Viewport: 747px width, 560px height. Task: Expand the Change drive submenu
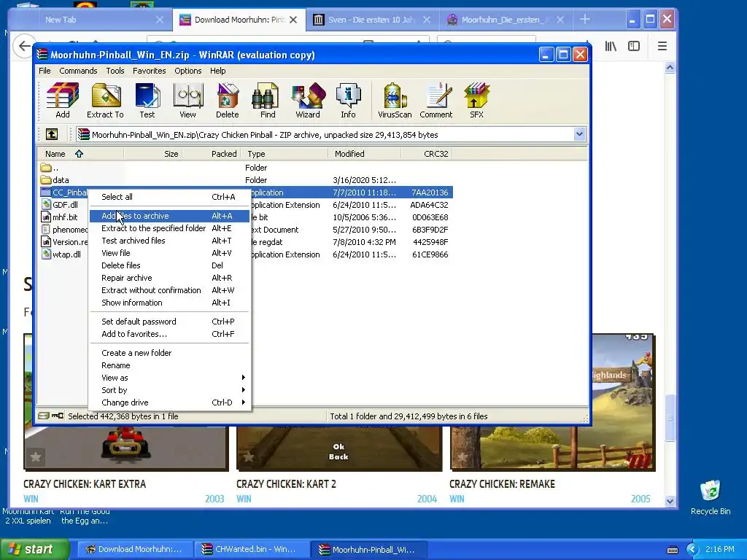[x=169, y=402]
